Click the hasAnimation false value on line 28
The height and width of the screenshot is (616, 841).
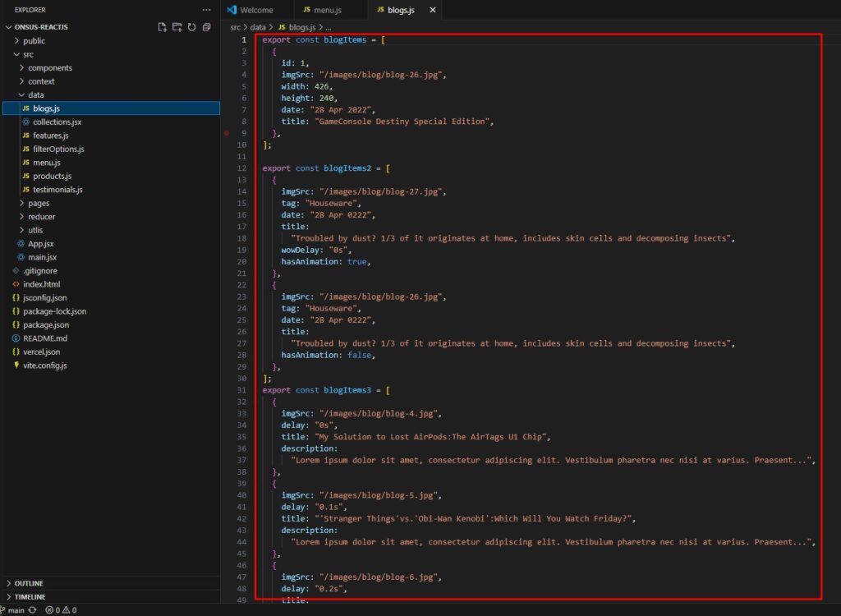tap(360, 355)
